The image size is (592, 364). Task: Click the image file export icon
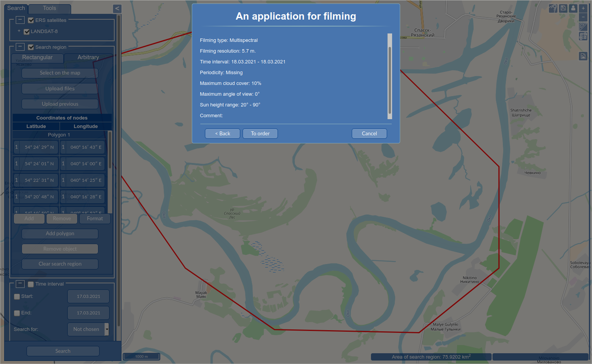583,56
